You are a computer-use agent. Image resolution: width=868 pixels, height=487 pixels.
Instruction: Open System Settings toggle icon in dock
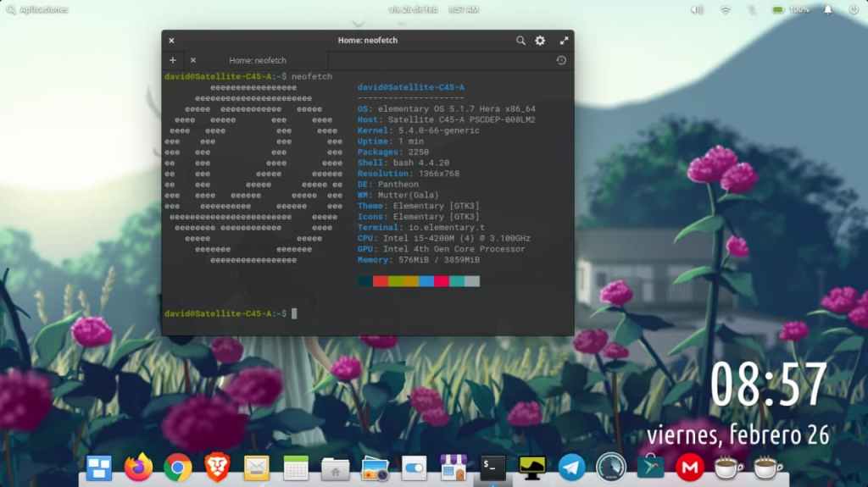pos(414,468)
